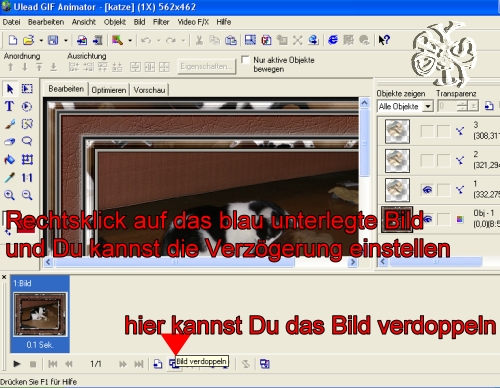Screen dimensions: 500x388
Task: Select the Zoom Out tool
Action: (27, 195)
